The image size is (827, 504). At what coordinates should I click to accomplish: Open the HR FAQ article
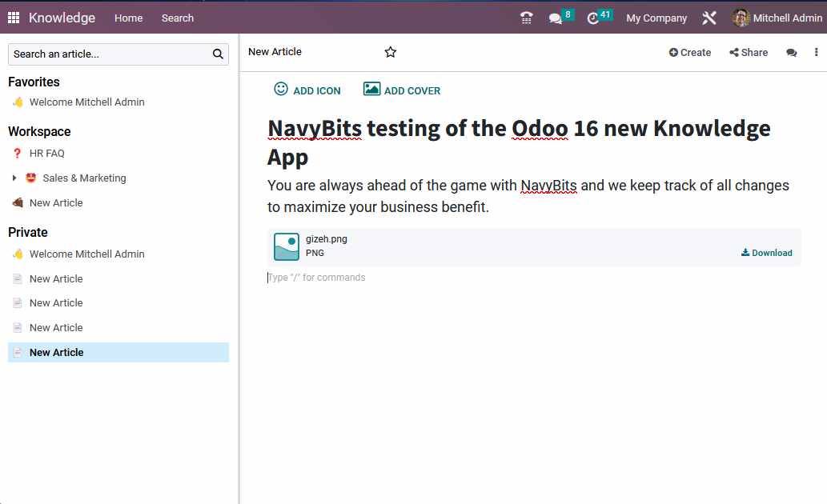tap(47, 154)
